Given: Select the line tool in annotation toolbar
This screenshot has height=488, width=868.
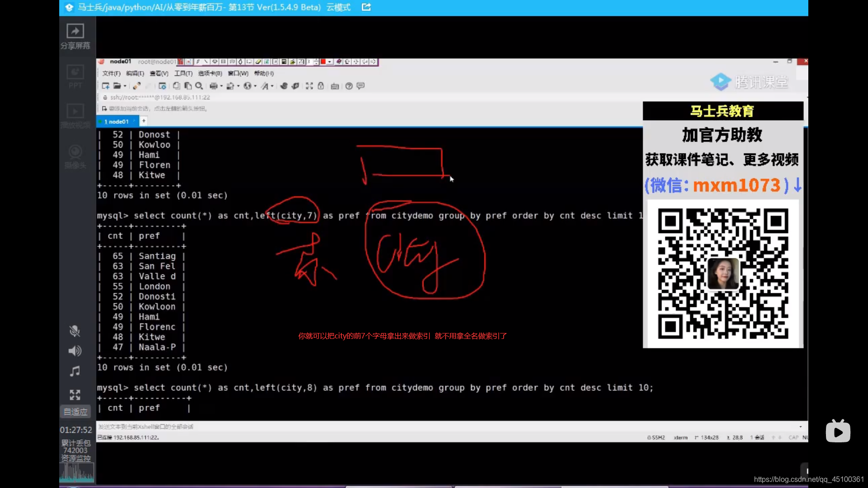Looking at the screenshot, I should [206, 61].
